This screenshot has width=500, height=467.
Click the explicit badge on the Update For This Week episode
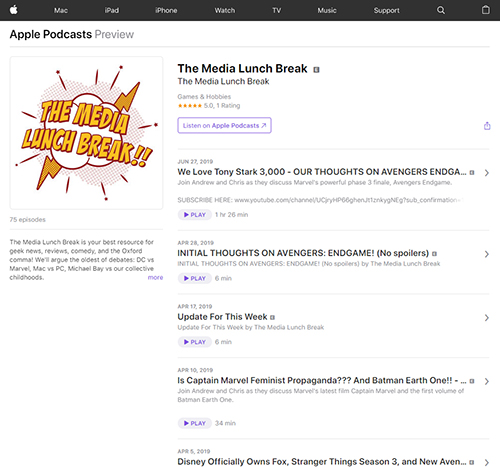[272, 317]
